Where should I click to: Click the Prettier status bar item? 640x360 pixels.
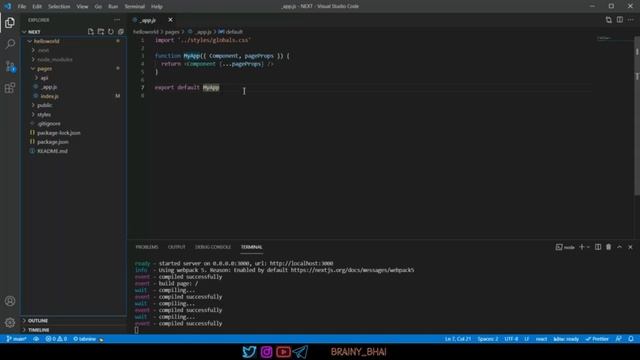click(597, 339)
